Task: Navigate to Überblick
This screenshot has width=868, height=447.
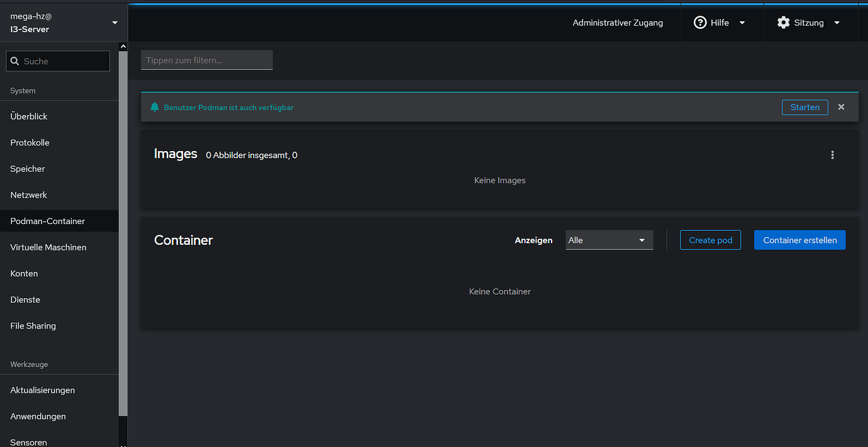Action: 29,116
